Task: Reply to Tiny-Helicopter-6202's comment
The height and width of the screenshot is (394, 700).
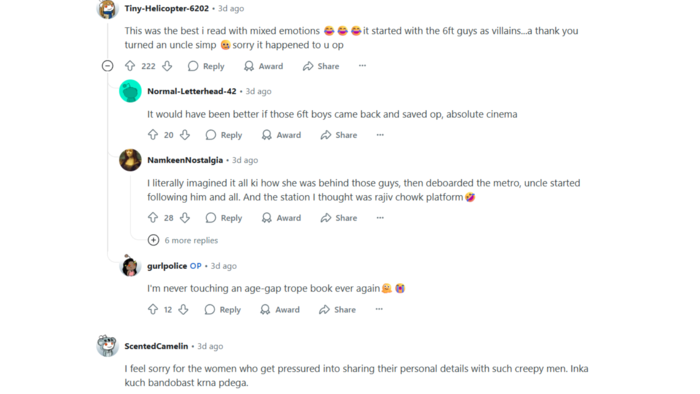Action: [x=206, y=66]
